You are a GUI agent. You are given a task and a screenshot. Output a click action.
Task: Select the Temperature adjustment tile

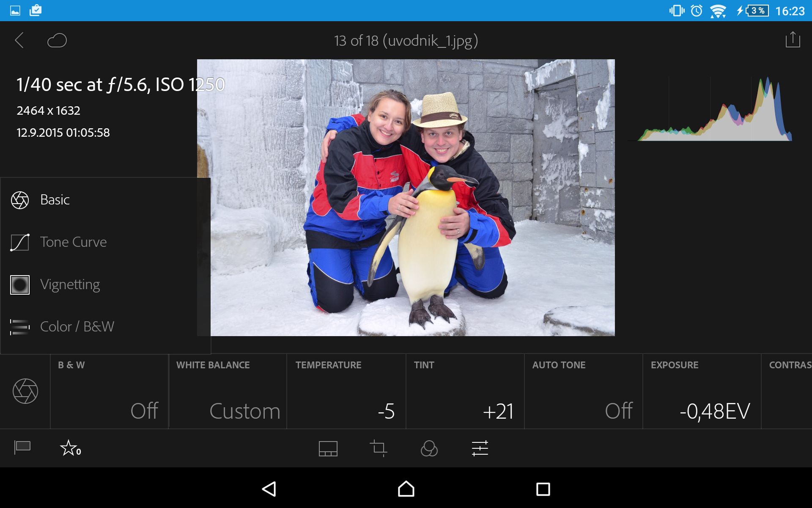point(346,392)
